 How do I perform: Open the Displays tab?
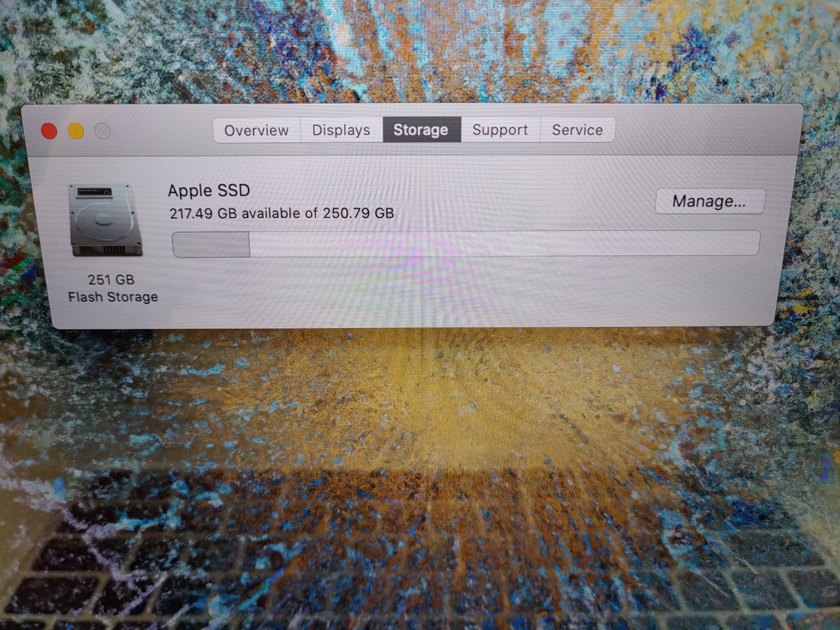tap(341, 129)
